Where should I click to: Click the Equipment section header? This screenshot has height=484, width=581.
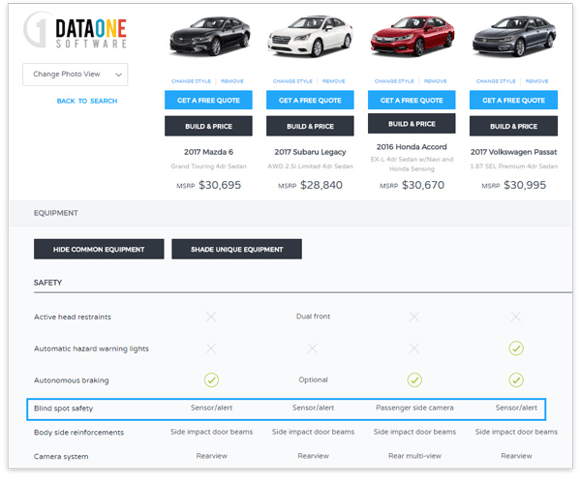click(56, 213)
